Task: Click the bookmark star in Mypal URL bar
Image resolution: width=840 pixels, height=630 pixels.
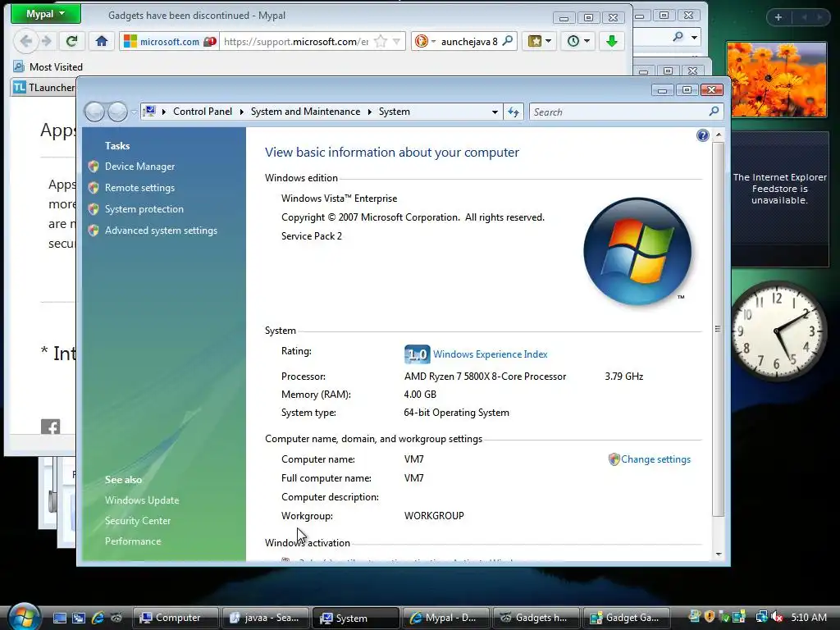Action: (x=381, y=41)
